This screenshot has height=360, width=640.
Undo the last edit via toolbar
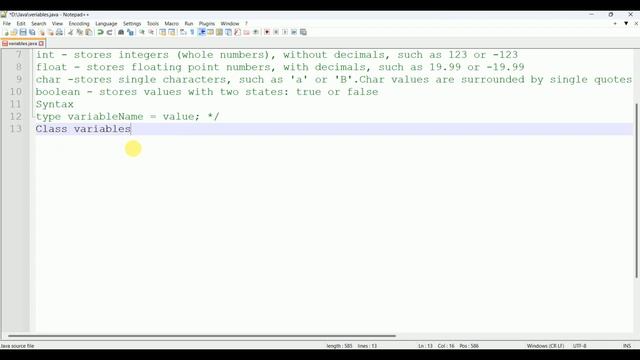[100, 32]
